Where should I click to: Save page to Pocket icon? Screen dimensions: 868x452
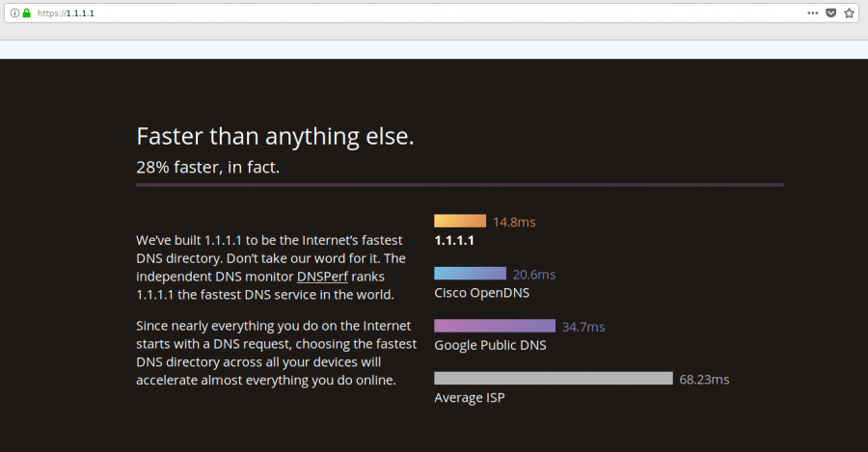831,13
